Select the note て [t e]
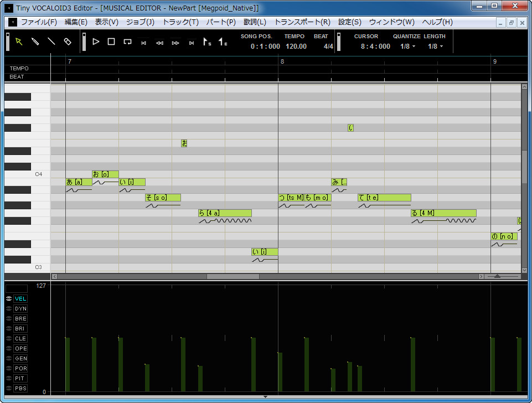532x403 pixels. [x=384, y=198]
